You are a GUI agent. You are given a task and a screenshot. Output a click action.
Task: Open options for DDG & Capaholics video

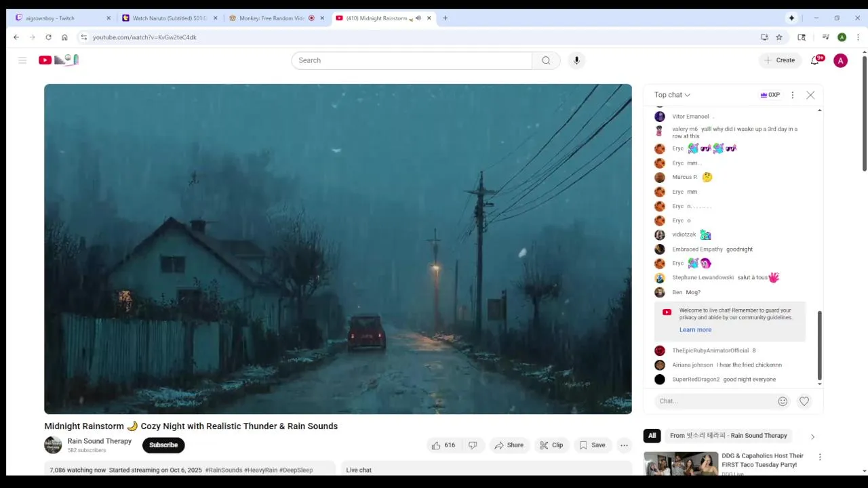tap(820, 457)
